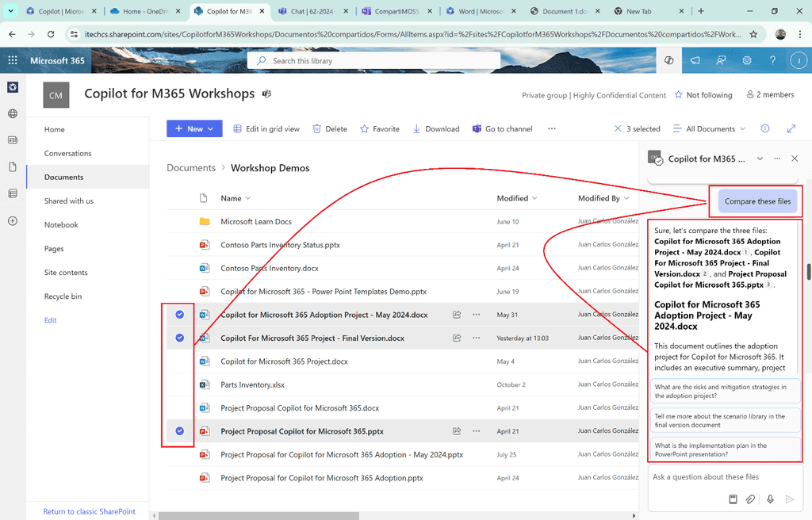The width and height of the screenshot is (812, 520).
Task: Open the megaphone announcements icon
Action: tap(695, 60)
